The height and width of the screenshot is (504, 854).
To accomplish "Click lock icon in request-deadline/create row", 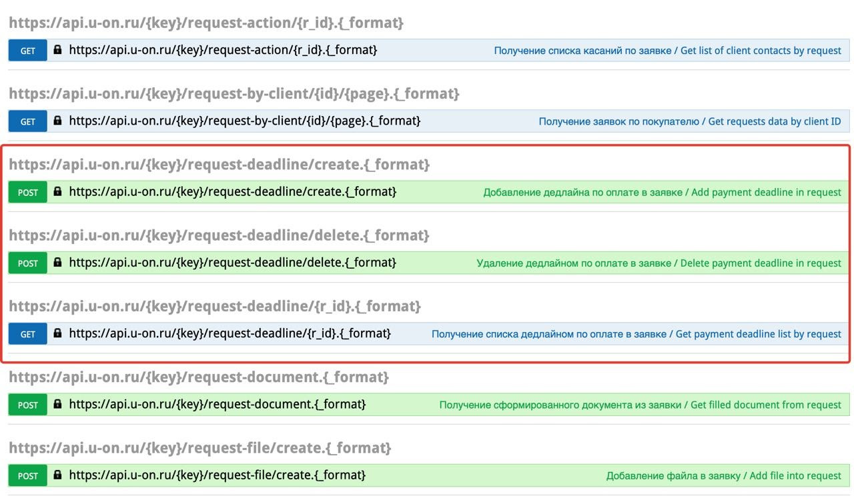I will (x=57, y=192).
